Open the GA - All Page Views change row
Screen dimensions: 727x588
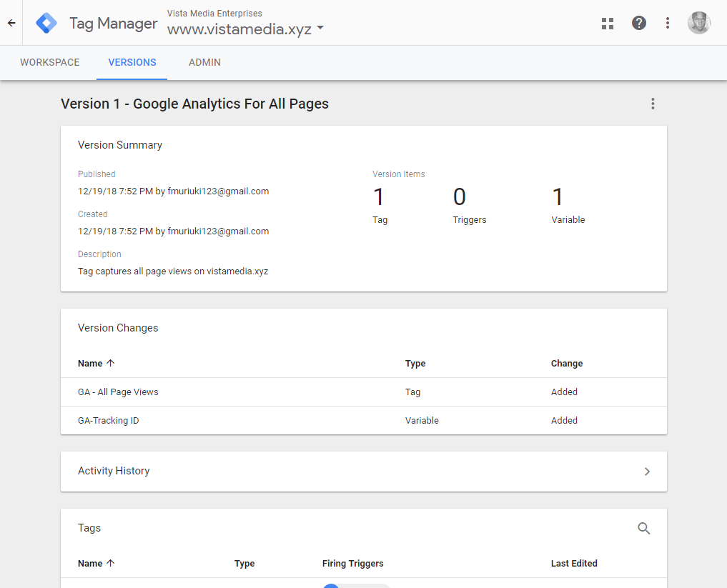(x=118, y=392)
